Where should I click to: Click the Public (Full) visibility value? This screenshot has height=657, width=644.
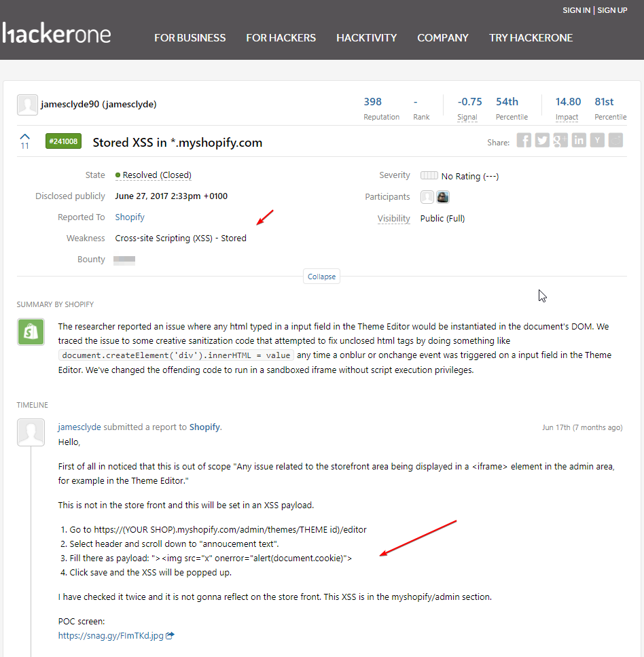(442, 218)
